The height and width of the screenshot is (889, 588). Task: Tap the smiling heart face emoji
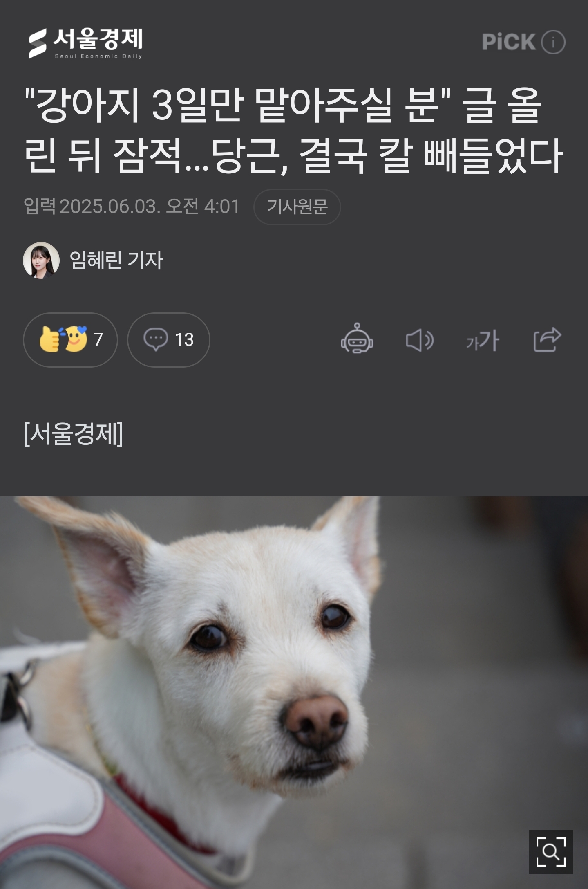point(76,339)
